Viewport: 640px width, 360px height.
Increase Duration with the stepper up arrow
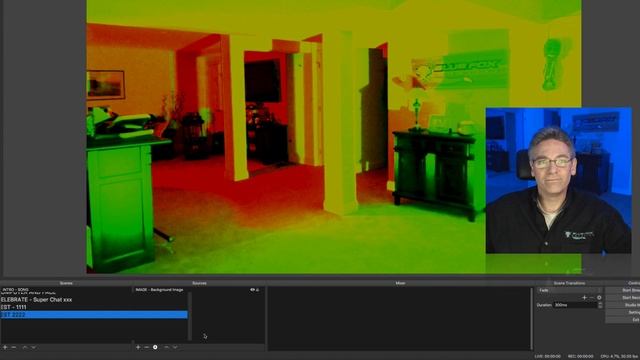[600, 303]
